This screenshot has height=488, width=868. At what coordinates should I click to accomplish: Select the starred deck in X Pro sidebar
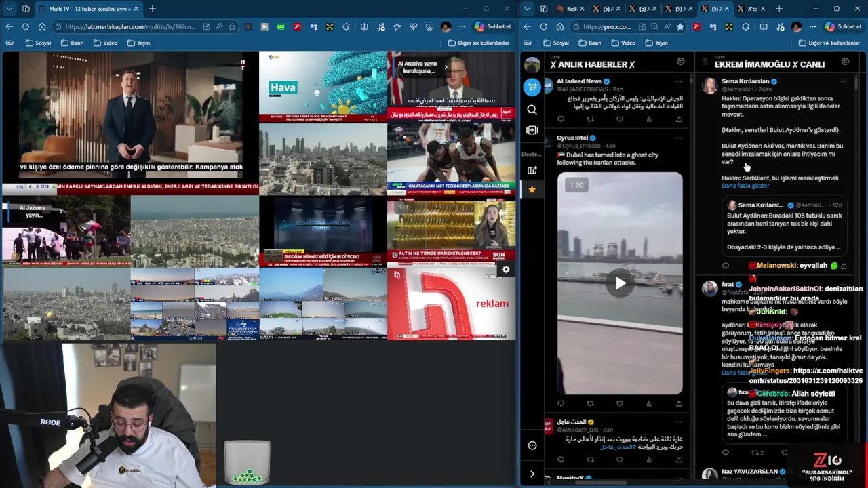pyautogui.click(x=532, y=190)
